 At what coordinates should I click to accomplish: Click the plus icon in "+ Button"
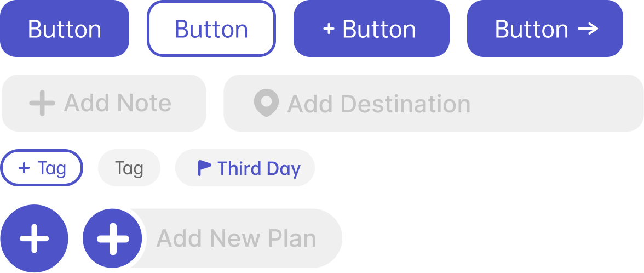pyautogui.click(x=329, y=29)
